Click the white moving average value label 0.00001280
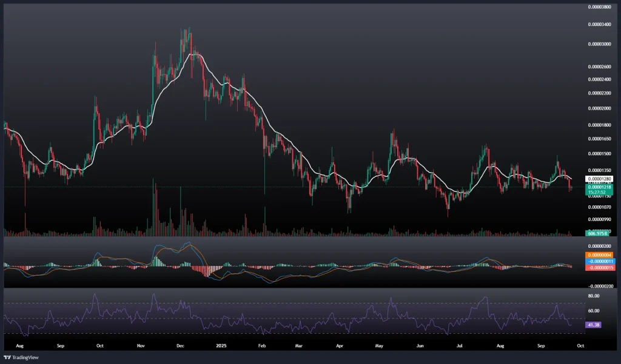Screen dimensions: 621x364 tap(599, 179)
